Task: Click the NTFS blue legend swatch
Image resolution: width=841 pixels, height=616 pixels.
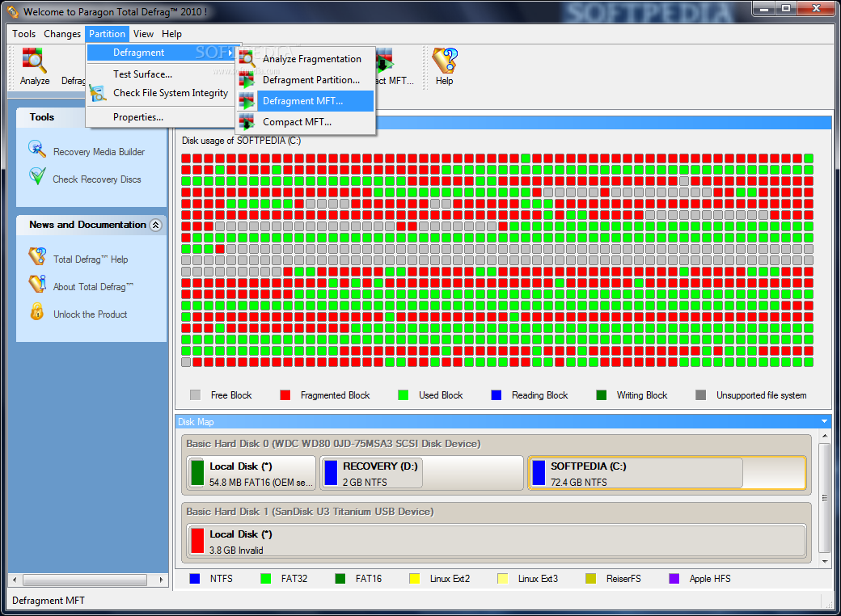Action: [195, 579]
